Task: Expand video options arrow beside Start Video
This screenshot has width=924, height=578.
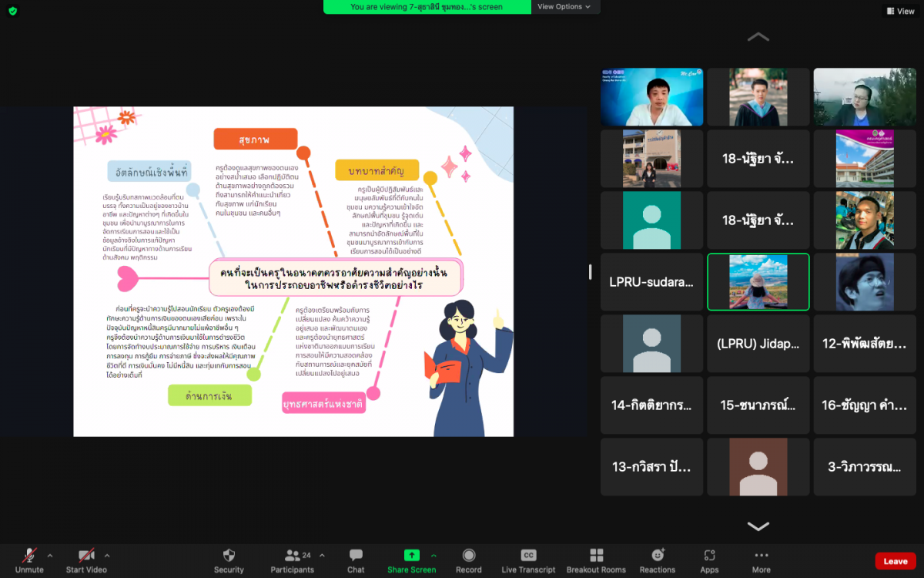Action: (106, 555)
